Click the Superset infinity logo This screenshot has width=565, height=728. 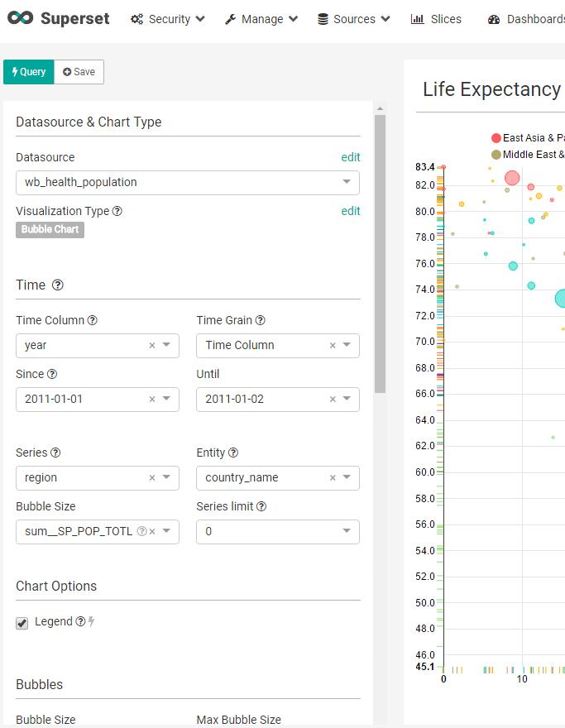[x=21, y=18]
